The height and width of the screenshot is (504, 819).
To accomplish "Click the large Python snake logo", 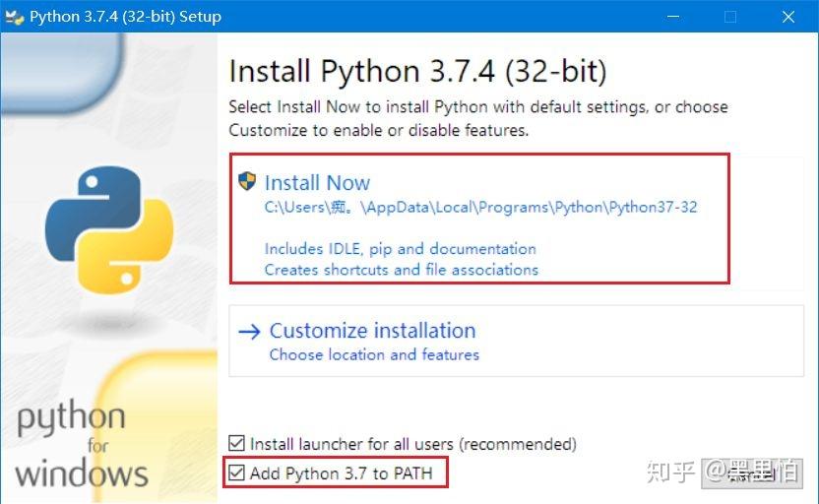I will coord(108,229).
